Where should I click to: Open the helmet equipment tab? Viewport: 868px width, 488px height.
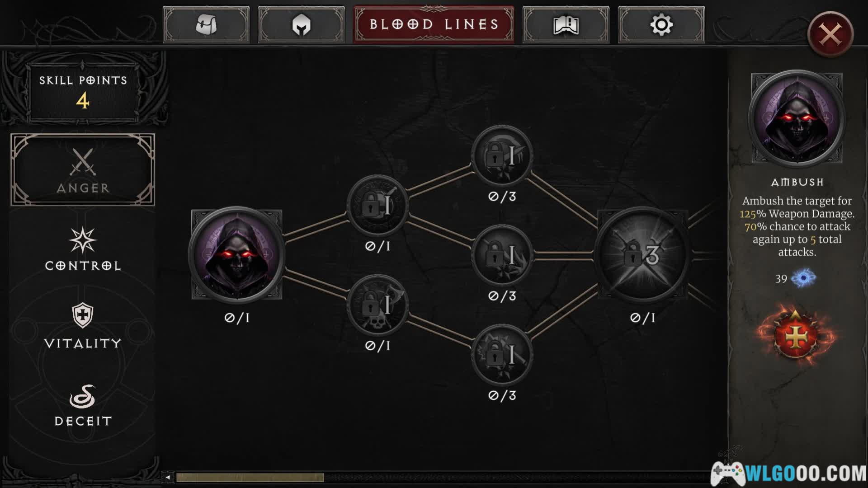(301, 25)
